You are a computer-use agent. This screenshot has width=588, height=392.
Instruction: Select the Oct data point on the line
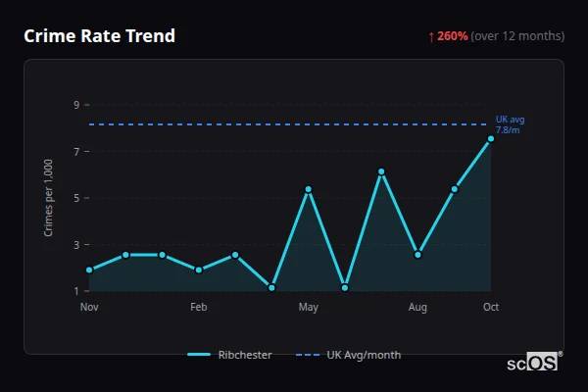tap(491, 139)
